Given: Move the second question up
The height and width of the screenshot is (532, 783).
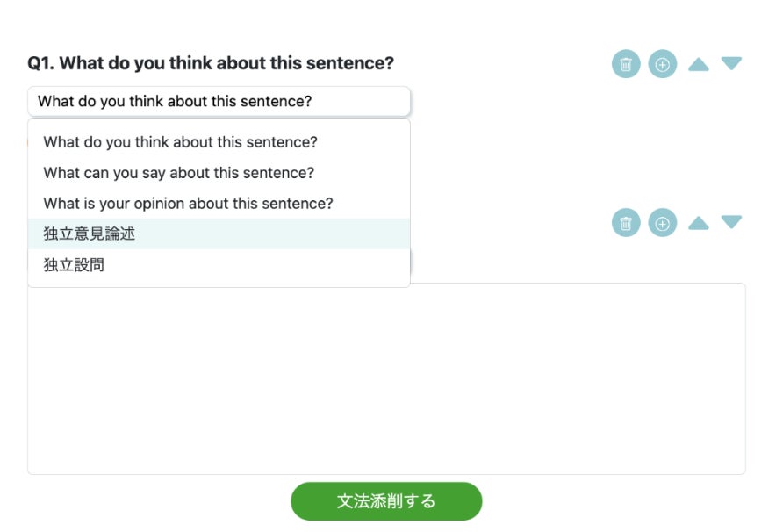Looking at the screenshot, I should (699, 223).
